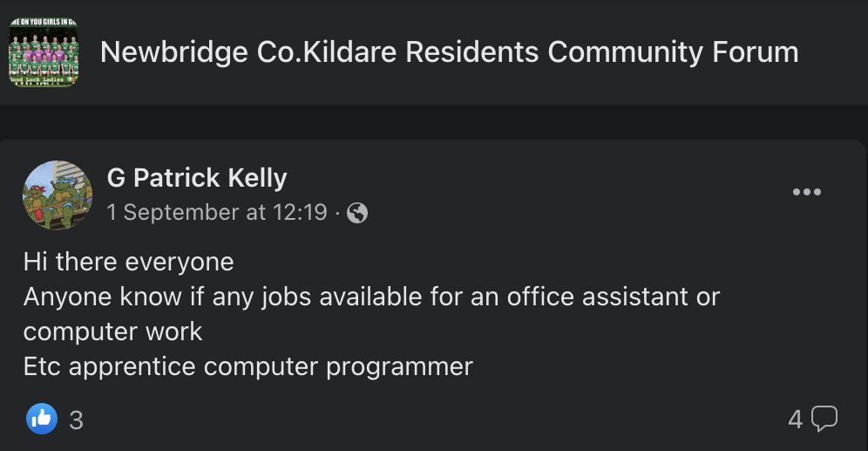Viewport: 868px width, 451px height.
Task: Click "Etc apprentice computer programmer" text line
Action: pyautogui.click(x=248, y=366)
